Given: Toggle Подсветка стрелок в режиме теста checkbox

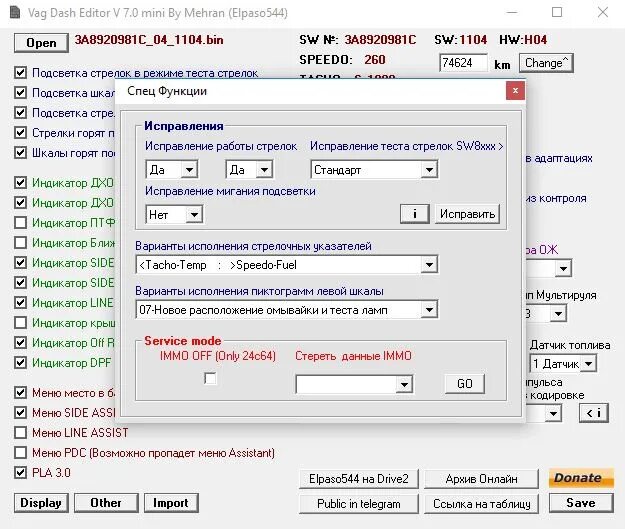Looking at the screenshot, I should (20, 73).
